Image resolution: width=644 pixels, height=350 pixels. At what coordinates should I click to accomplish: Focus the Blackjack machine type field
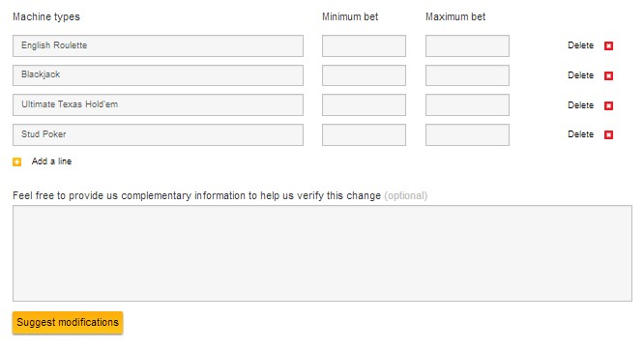click(x=159, y=75)
